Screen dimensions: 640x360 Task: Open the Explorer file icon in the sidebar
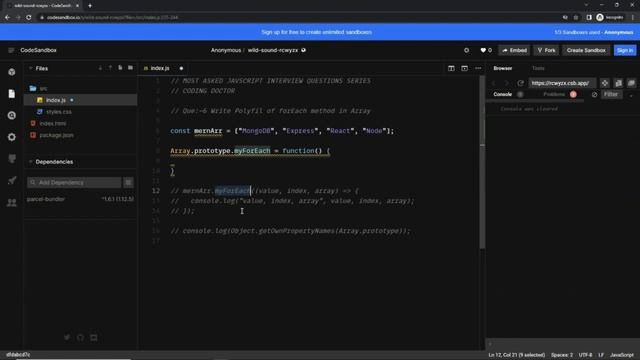click(12, 94)
